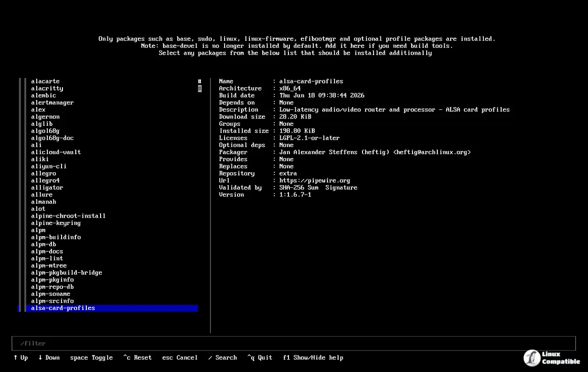This screenshot has height=372, width=588.
Task: Select the alpm-repo-db package
Action: pyautogui.click(x=52, y=287)
